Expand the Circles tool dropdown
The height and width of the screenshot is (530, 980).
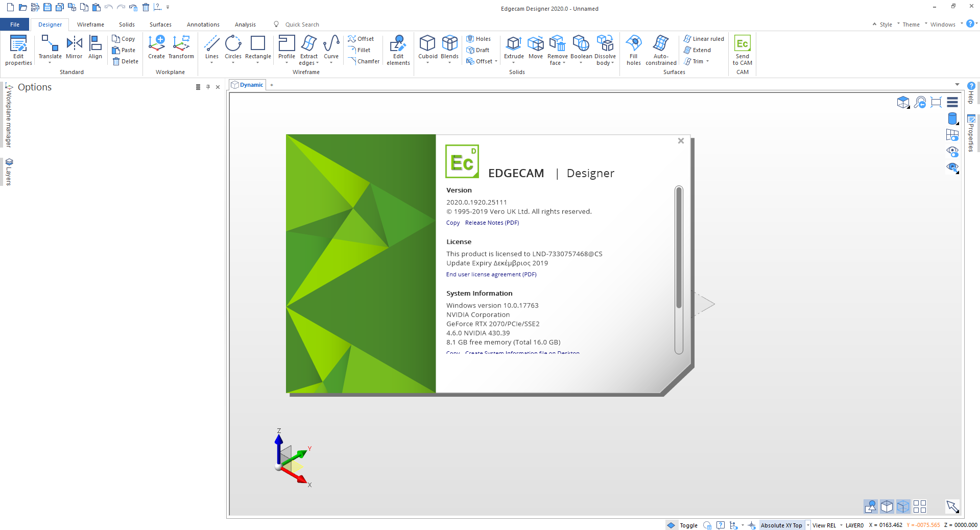click(x=233, y=63)
